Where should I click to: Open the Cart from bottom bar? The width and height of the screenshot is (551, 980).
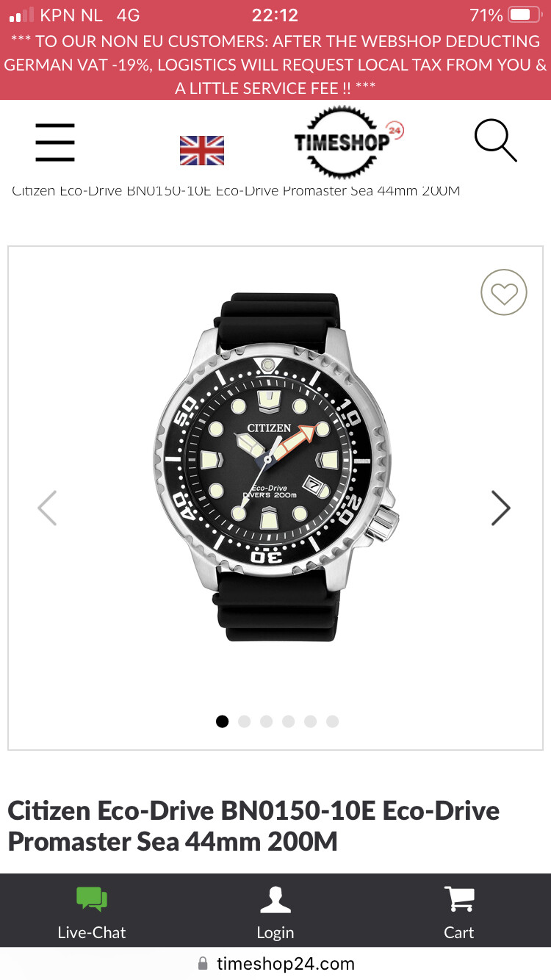[459, 913]
